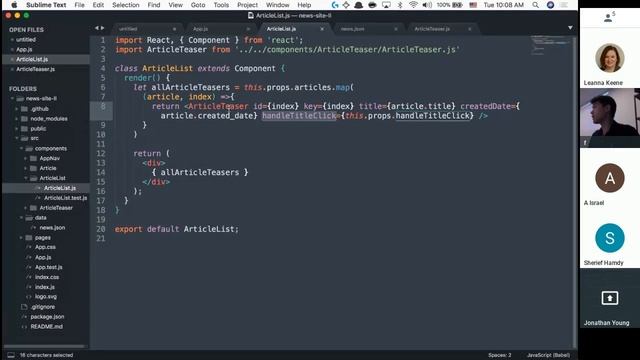Click Jonathan Young's screen share icon
This screenshot has width=640, height=360.
(x=610, y=298)
